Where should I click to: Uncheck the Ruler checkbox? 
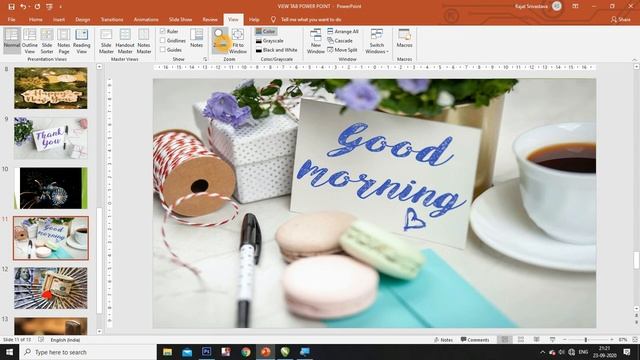pyautogui.click(x=163, y=31)
